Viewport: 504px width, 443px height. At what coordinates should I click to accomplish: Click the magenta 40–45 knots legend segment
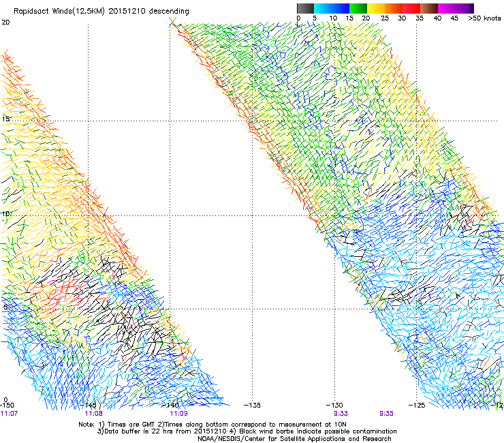coord(447,8)
